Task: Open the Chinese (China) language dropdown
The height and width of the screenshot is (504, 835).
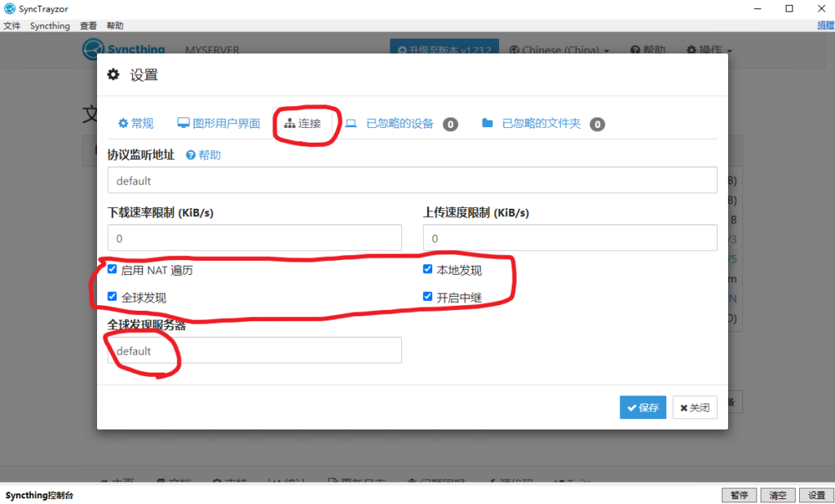Action: 559,50
